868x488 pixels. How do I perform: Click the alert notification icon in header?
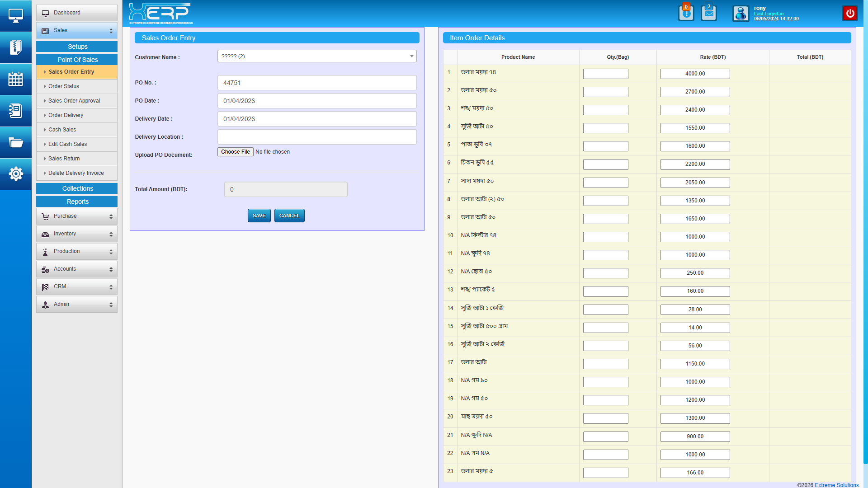686,13
